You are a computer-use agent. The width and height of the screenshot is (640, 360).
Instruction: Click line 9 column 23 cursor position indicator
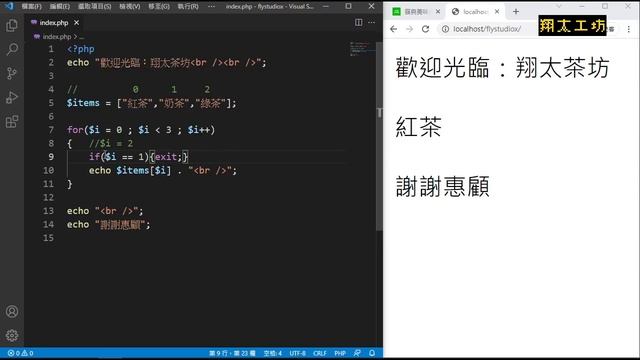coord(232,353)
